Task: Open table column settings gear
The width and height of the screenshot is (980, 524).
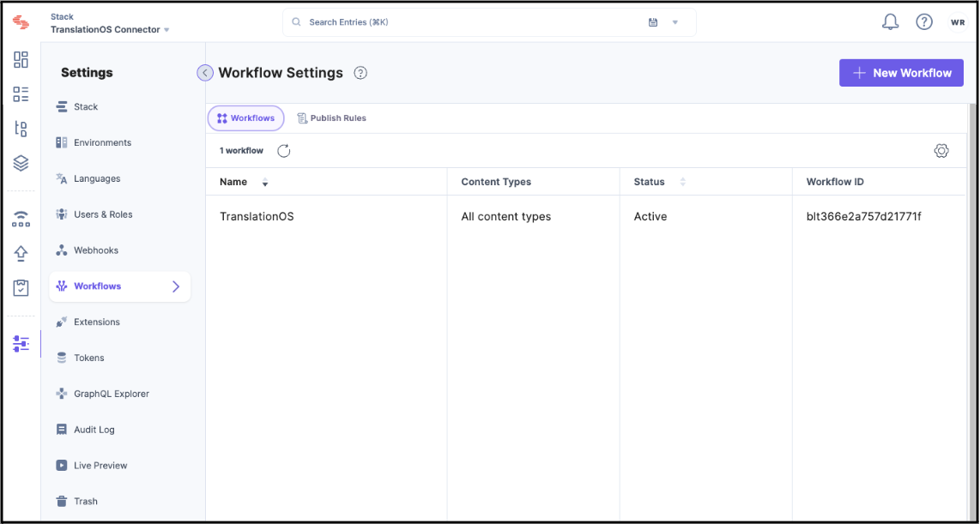Action: (x=941, y=151)
